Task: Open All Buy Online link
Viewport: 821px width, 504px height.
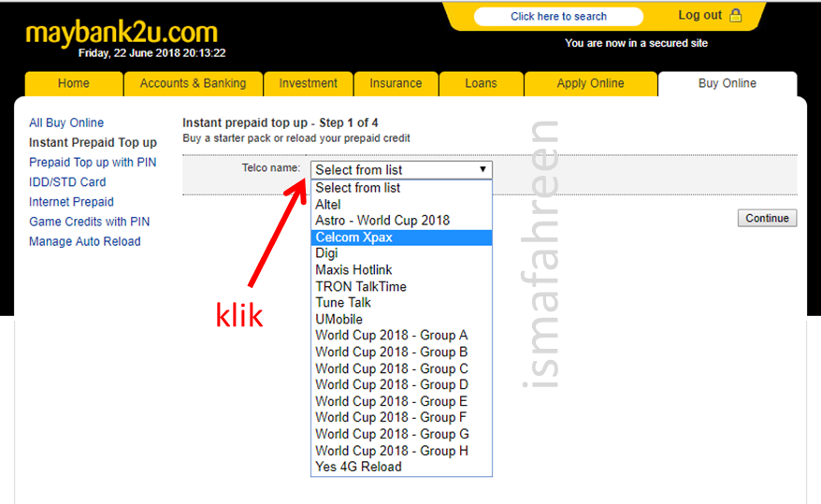Action: click(x=66, y=123)
